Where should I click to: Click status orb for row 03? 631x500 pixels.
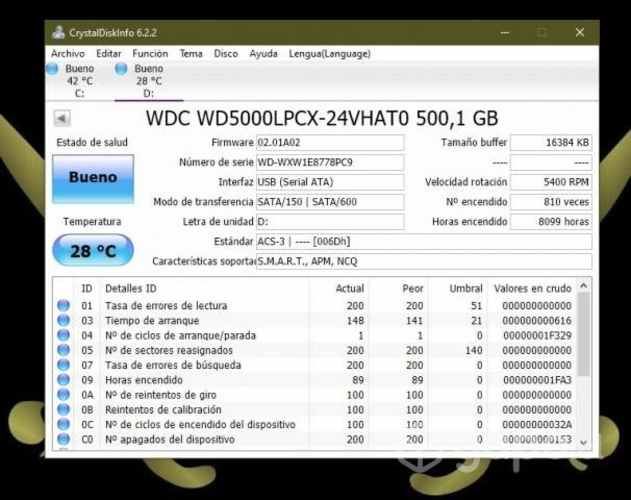[x=63, y=320]
